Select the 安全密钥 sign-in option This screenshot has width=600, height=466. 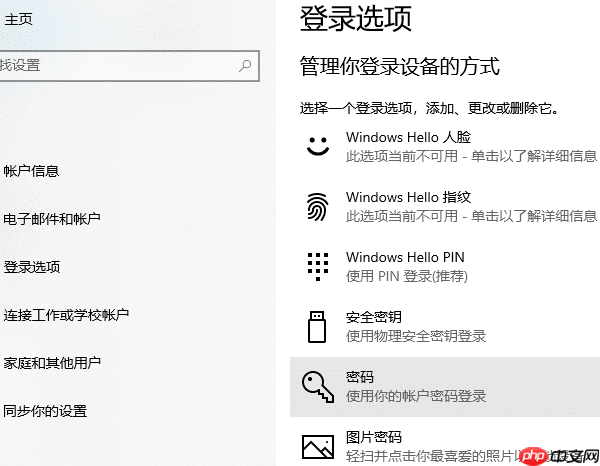[x=445, y=327]
